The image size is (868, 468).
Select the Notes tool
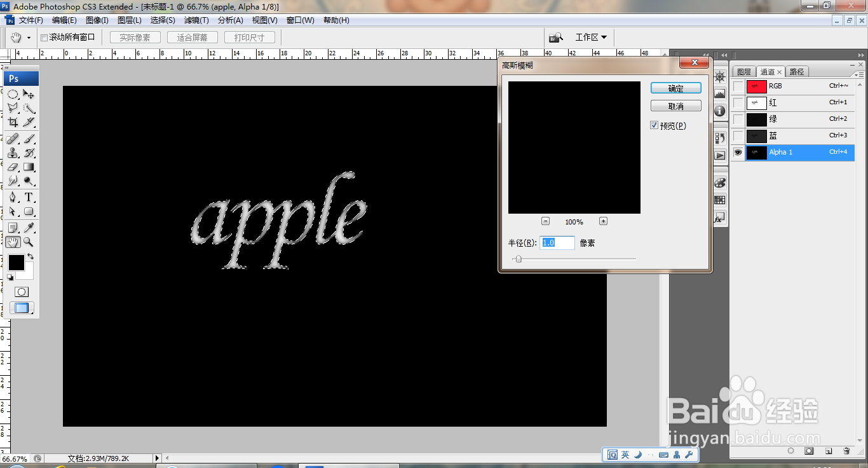pyautogui.click(x=13, y=228)
